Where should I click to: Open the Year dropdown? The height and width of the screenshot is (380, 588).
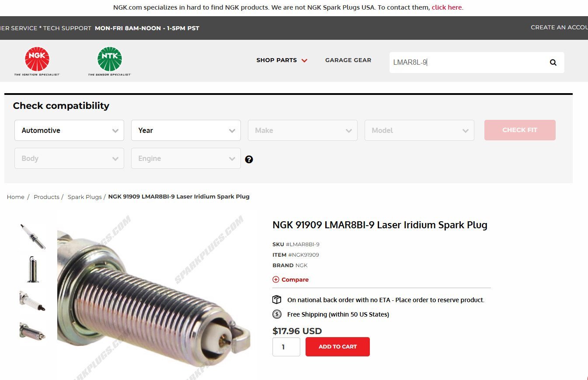186,130
